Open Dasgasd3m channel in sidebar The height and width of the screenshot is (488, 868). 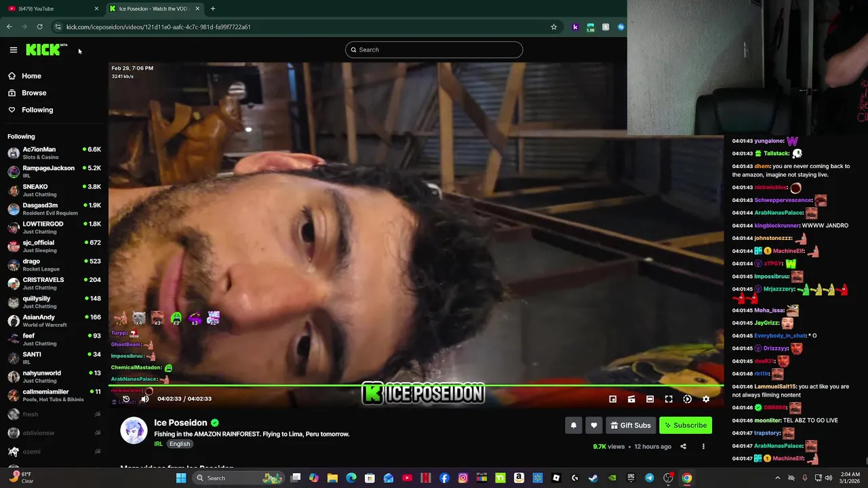54,209
